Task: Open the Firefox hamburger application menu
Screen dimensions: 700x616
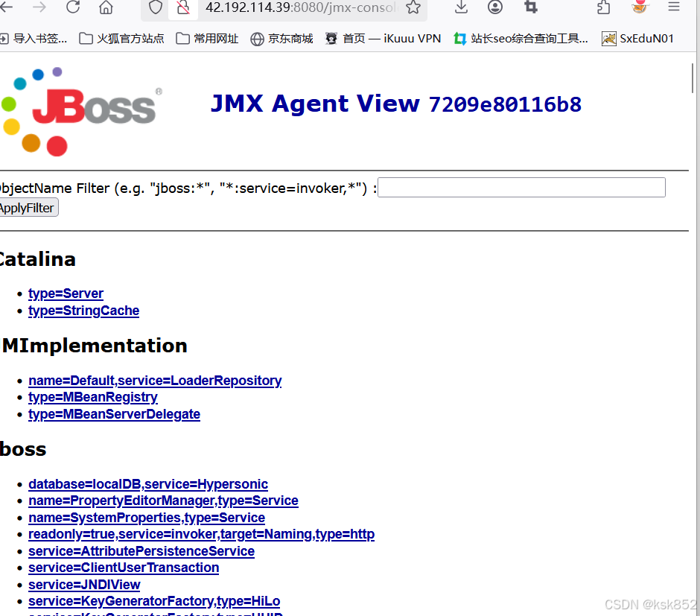Action: point(674,7)
